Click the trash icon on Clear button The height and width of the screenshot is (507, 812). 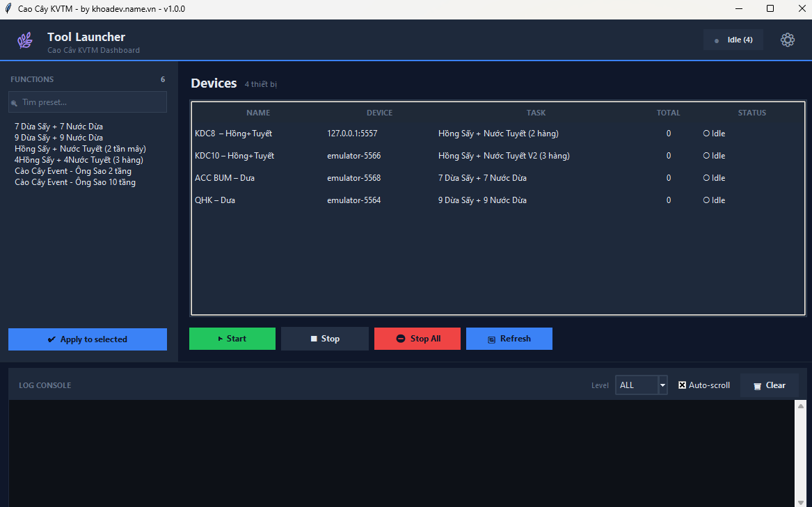tap(757, 386)
